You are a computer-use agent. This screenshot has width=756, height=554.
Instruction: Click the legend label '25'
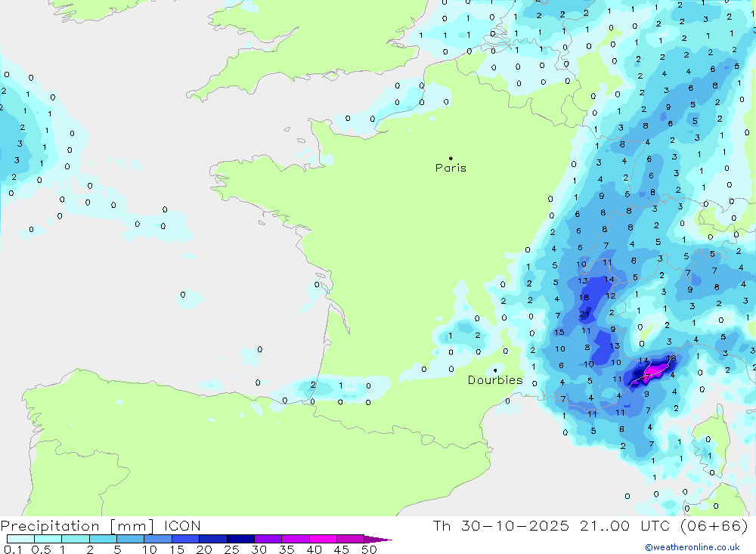coord(231,549)
